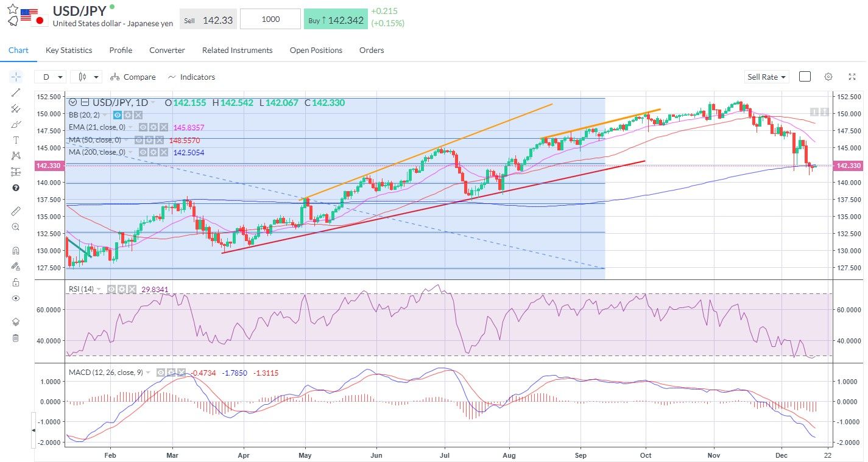Image resolution: width=868 pixels, height=462 pixels.
Task: Open the object tree layers icon
Action: click(16, 322)
